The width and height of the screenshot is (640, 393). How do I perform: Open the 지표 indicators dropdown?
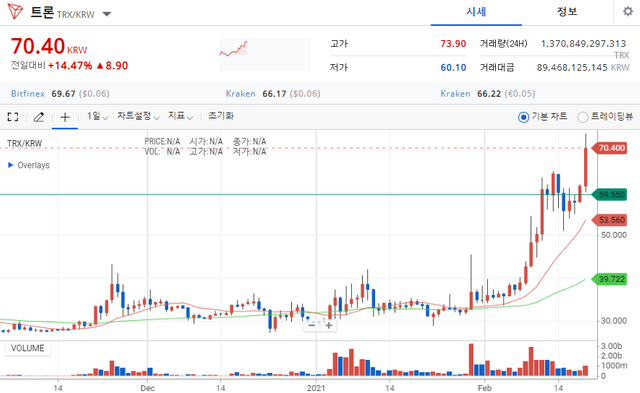180,116
